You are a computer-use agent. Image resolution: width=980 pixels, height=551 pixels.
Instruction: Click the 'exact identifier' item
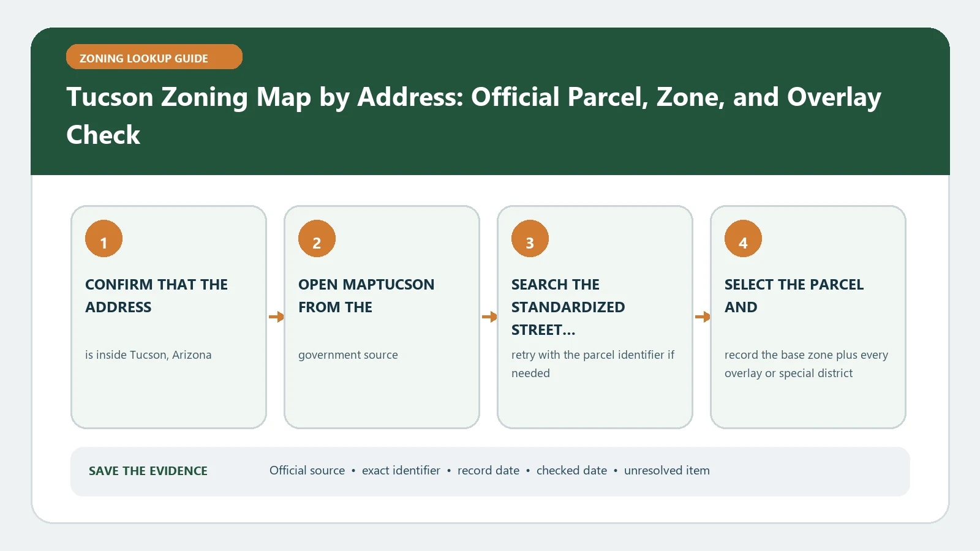401,470
